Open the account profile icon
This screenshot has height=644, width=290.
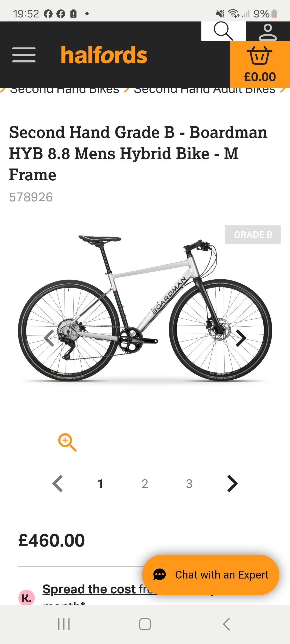[268, 32]
